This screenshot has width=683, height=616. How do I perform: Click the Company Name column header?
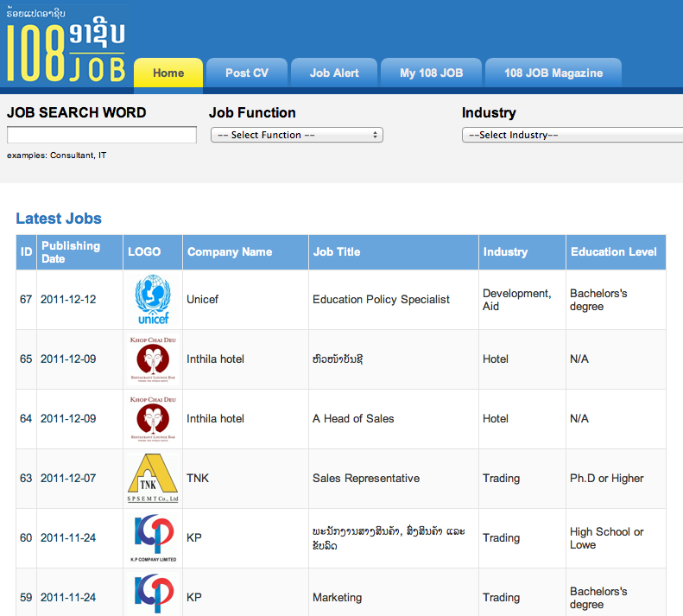tap(246, 252)
